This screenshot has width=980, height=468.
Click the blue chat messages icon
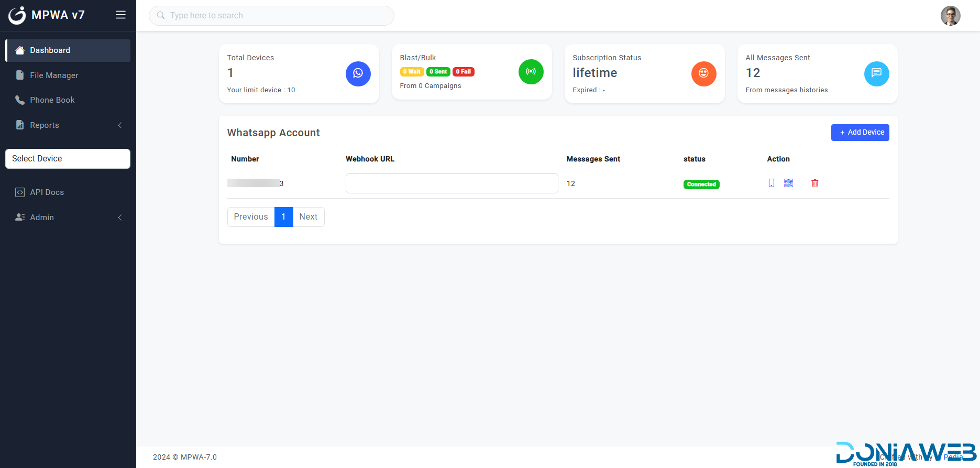[877, 73]
